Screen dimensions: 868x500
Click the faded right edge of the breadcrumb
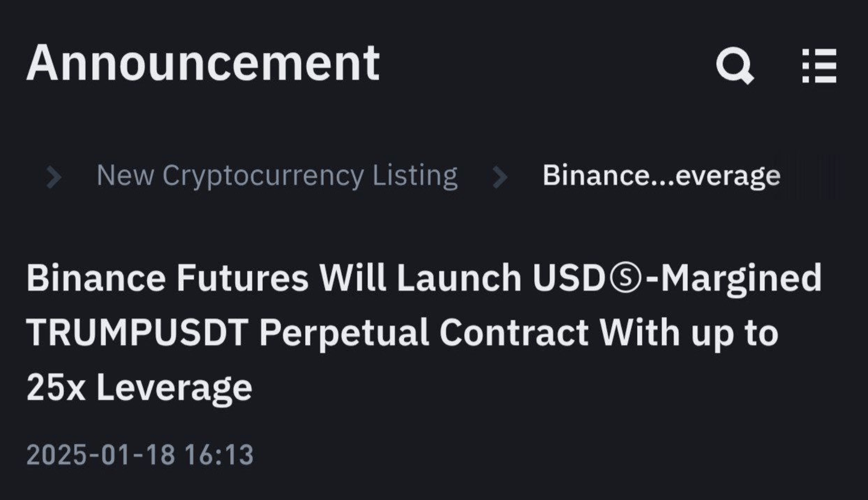click(817, 176)
